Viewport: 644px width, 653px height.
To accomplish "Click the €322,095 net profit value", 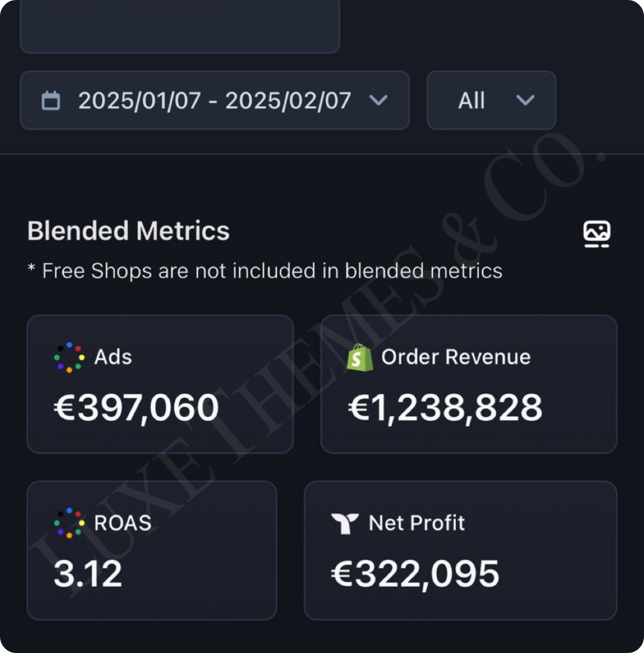I will click(415, 574).
